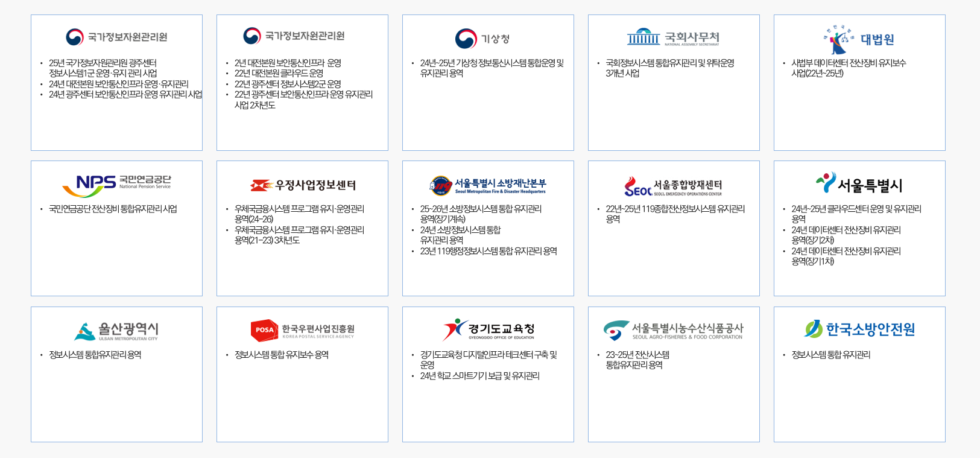This screenshot has height=458, width=980.
Task: Click the 울산광역시 logo
Action: click(116, 331)
